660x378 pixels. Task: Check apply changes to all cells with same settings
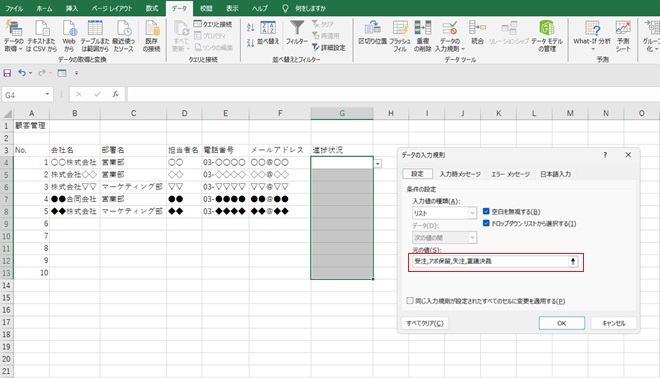410,301
